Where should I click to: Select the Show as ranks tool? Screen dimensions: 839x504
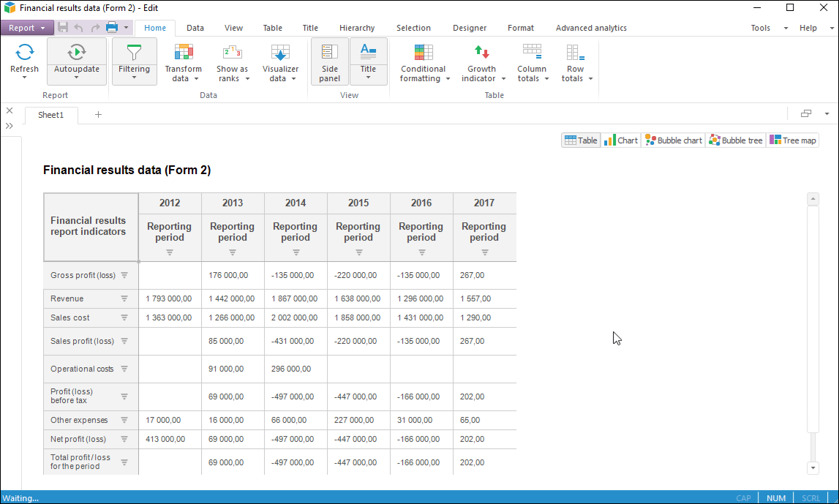pos(232,53)
